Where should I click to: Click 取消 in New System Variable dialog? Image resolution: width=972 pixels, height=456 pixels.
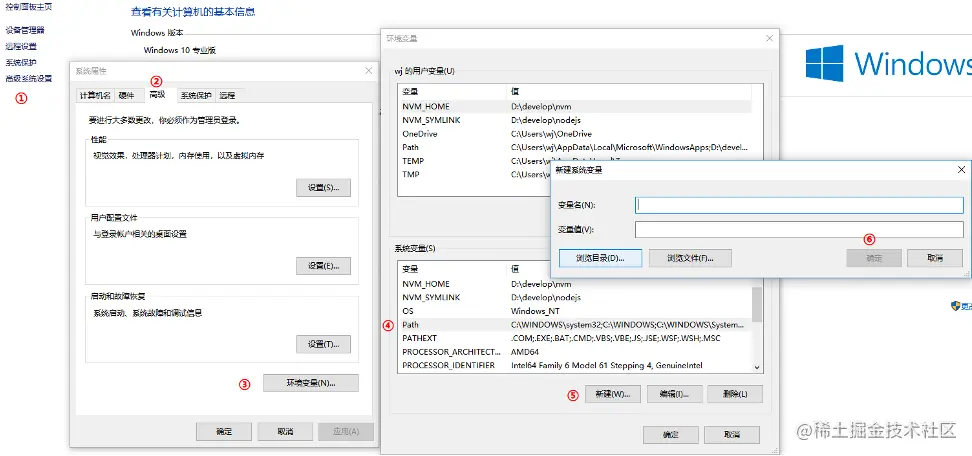[x=935, y=258]
